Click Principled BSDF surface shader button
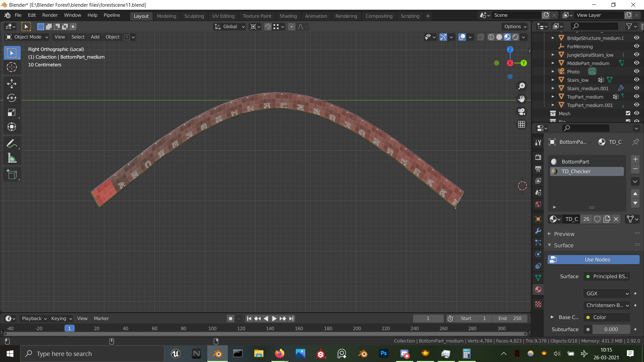The image size is (644, 362). click(x=607, y=277)
